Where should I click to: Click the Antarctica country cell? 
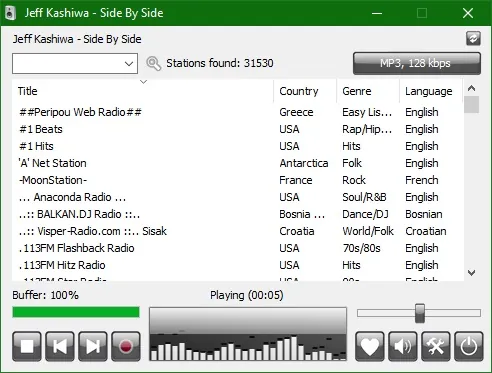point(304,163)
